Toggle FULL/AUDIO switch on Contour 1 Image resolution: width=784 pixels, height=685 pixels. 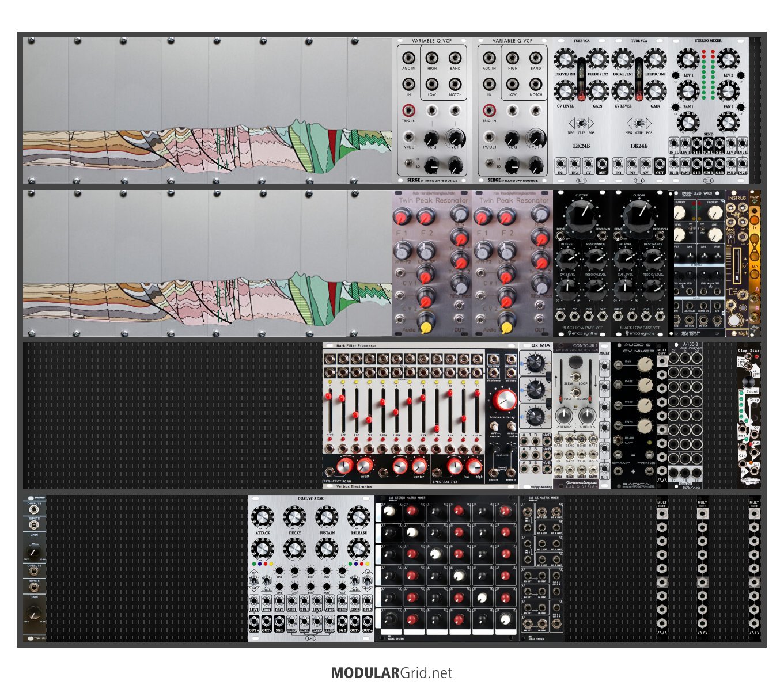click(576, 393)
